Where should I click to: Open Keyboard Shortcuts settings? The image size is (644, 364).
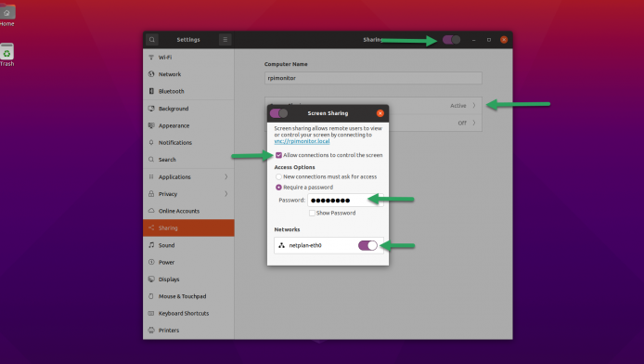point(188,313)
